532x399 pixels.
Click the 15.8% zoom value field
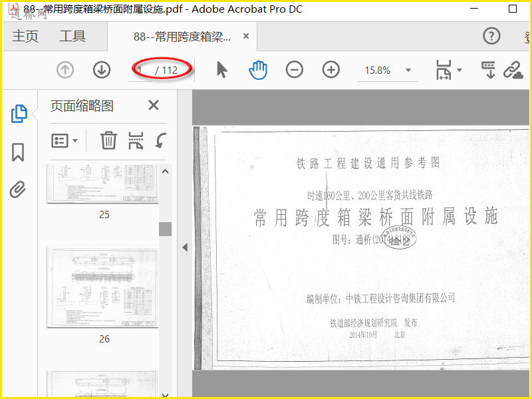click(377, 70)
